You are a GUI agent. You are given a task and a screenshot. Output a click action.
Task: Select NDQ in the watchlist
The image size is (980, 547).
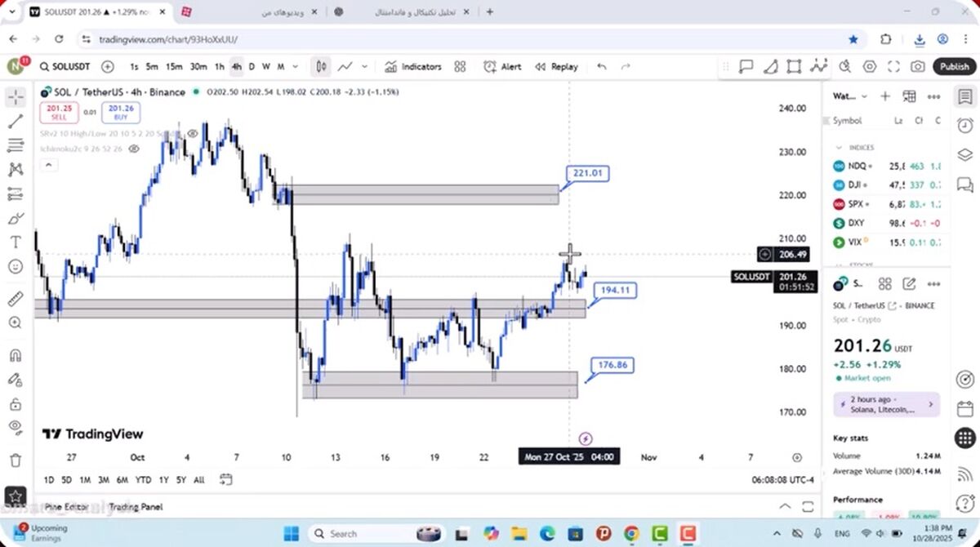click(x=885, y=166)
